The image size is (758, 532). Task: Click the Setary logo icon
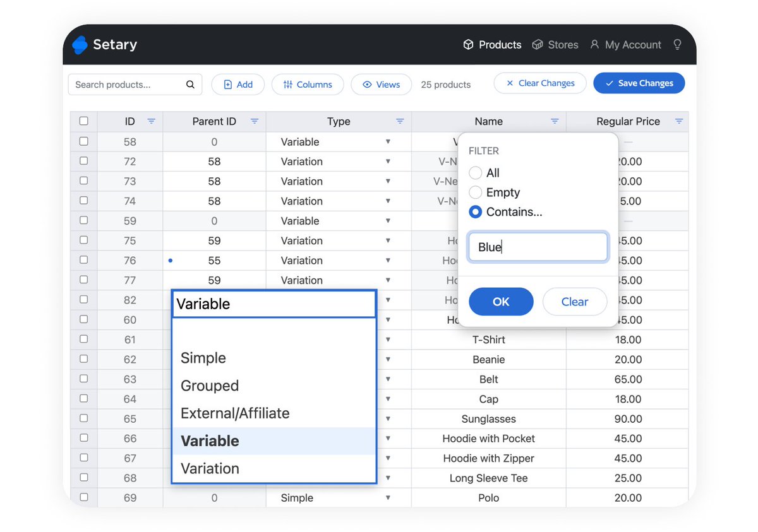pos(80,45)
